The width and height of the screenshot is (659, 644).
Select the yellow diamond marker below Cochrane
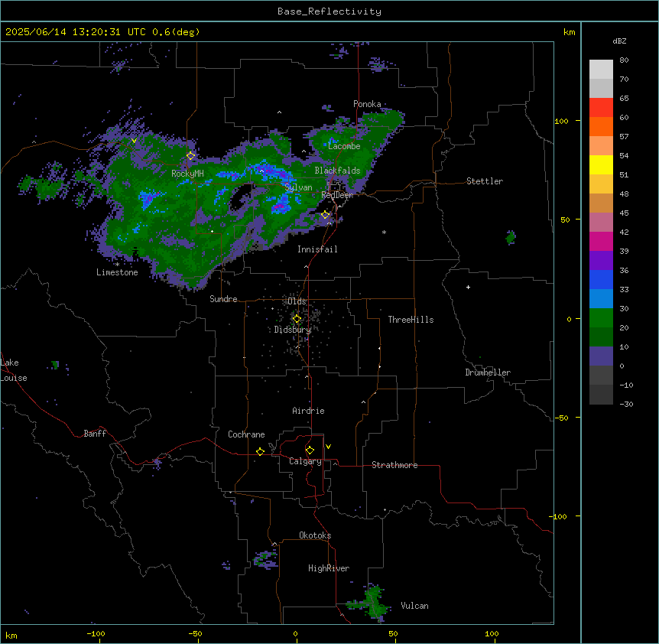point(260,451)
